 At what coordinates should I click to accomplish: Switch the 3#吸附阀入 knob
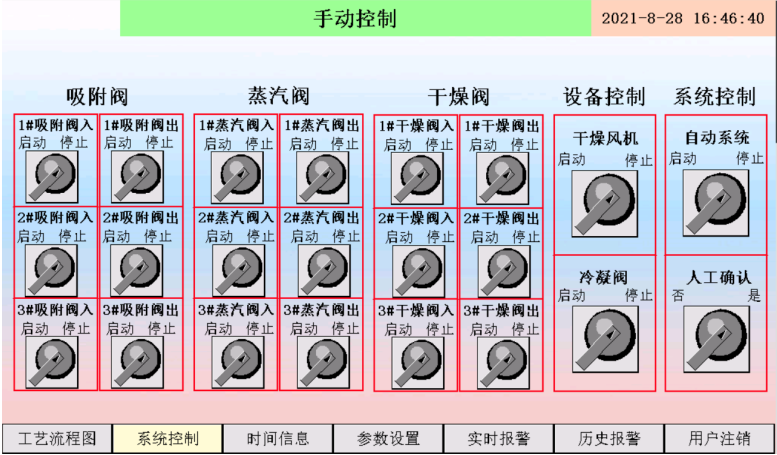(52, 362)
